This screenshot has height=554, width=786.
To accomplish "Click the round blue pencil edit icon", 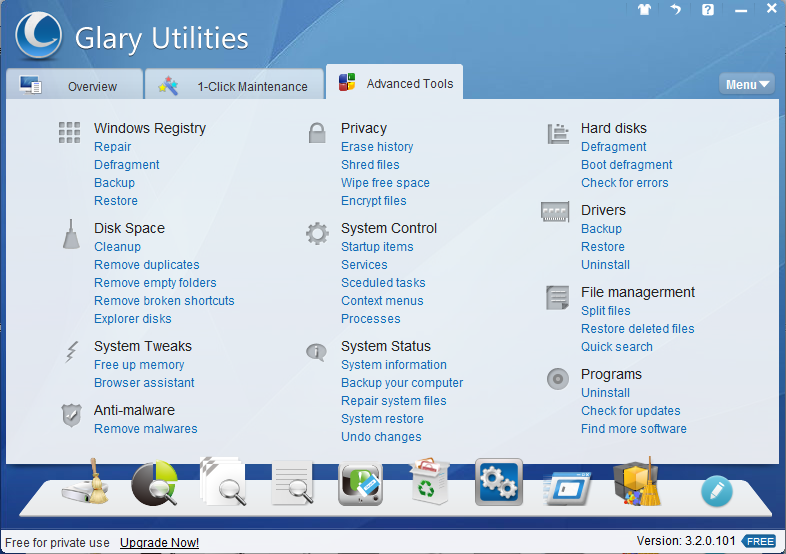I will pyautogui.click(x=717, y=491).
